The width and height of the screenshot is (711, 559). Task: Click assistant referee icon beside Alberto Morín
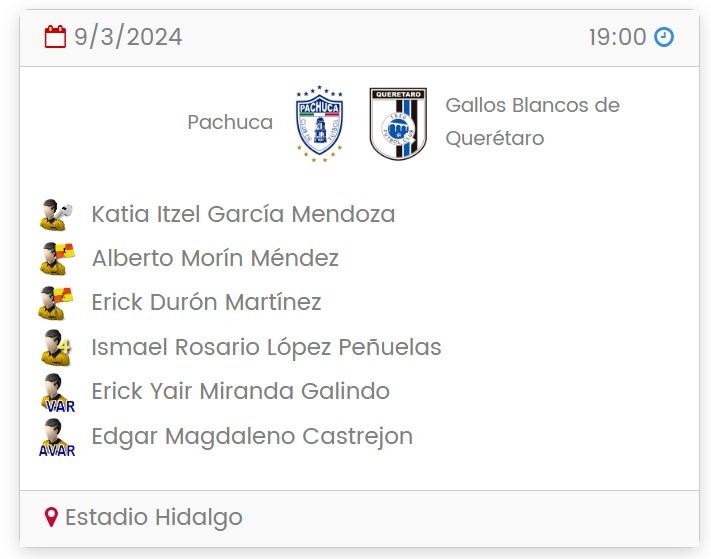tap(56, 259)
